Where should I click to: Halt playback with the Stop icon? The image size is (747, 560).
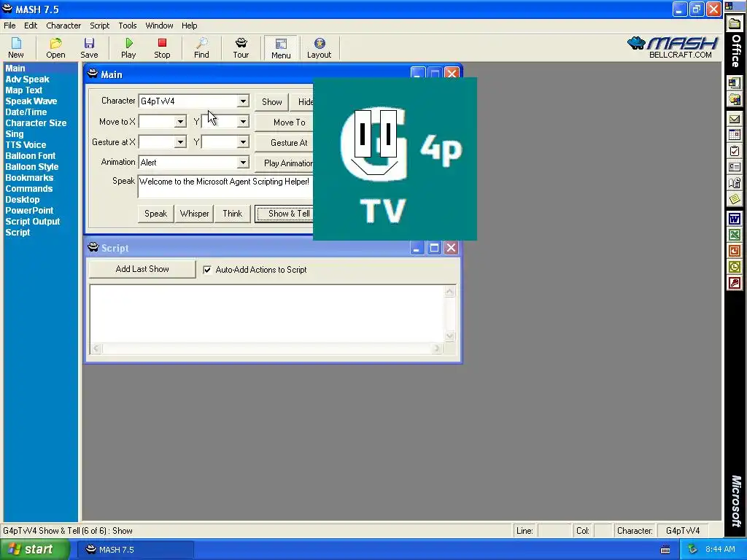[x=162, y=48]
